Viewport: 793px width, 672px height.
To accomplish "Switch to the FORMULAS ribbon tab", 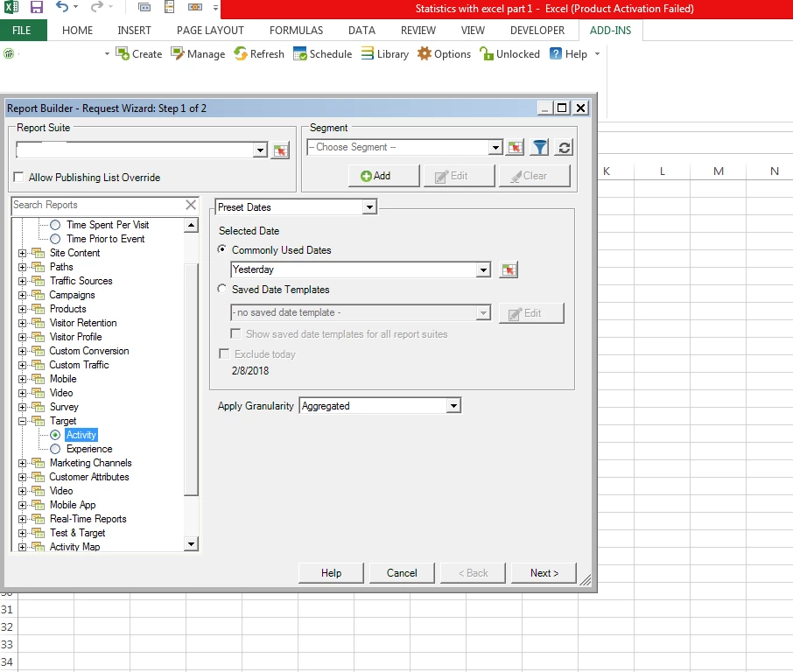I will pyautogui.click(x=296, y=31).
